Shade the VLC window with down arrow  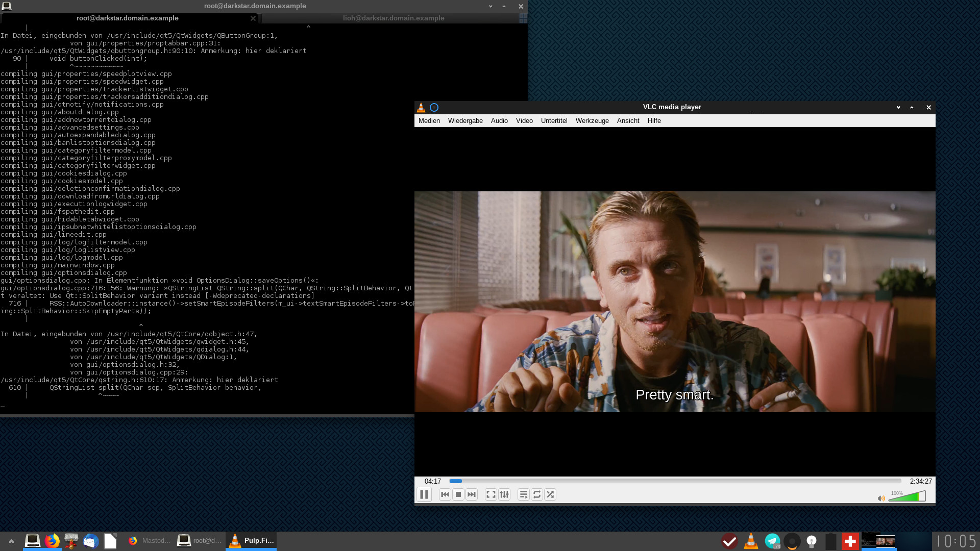[x=898, y=107]
